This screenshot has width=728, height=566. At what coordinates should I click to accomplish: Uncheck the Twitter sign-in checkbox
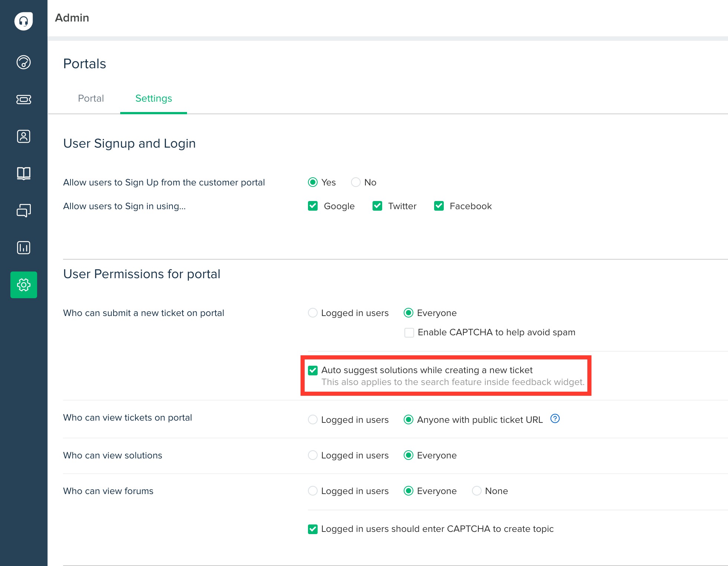[x=377, y=206]
